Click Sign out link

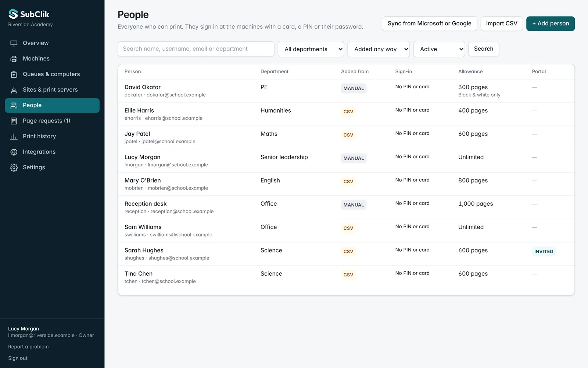click(18, 358)
